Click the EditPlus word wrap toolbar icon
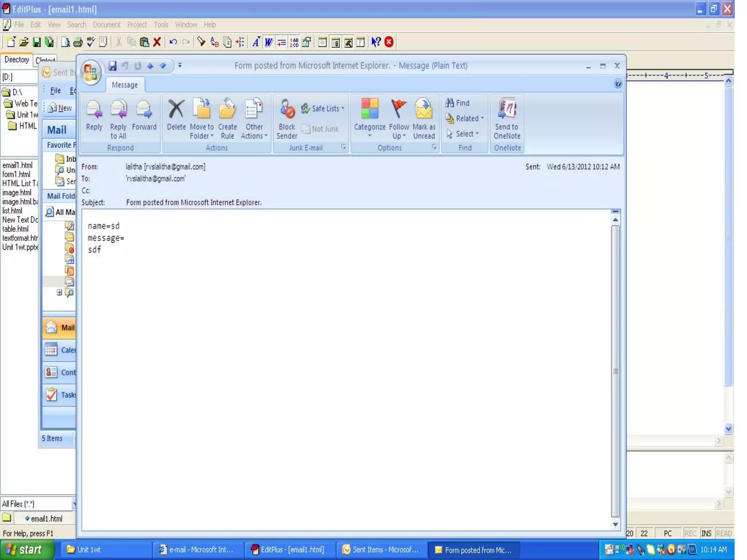Image resolution: width=747 pixels, height=560 pixels. (268, 42)
